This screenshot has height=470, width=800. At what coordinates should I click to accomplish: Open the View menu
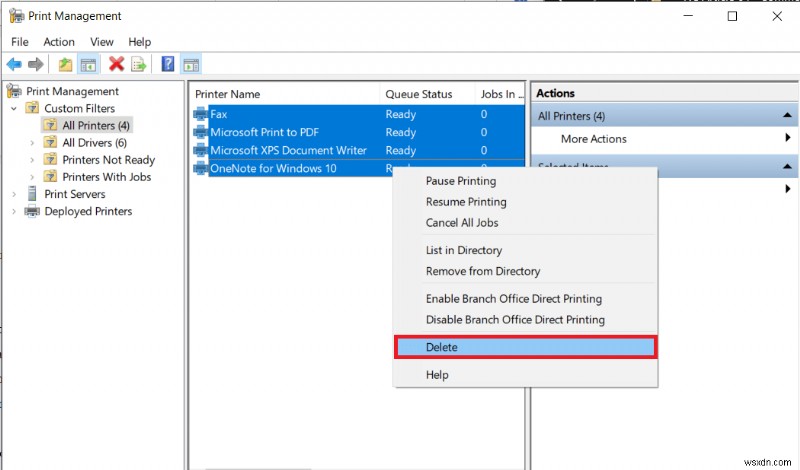[x=102, y=42]
